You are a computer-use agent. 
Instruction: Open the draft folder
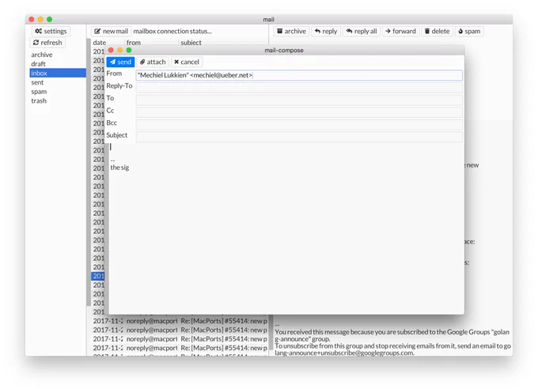[38, 64]
